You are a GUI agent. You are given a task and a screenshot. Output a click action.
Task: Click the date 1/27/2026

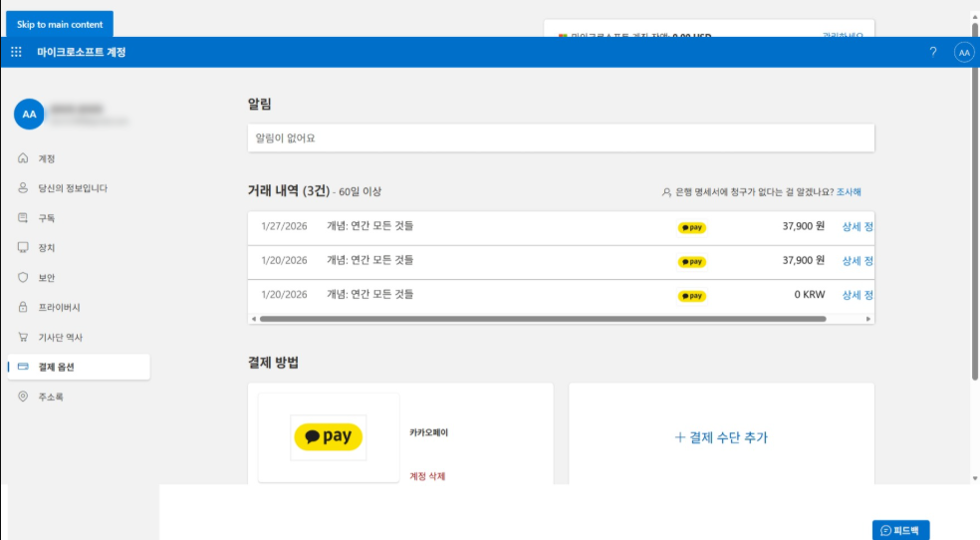[x=285, y=226]
